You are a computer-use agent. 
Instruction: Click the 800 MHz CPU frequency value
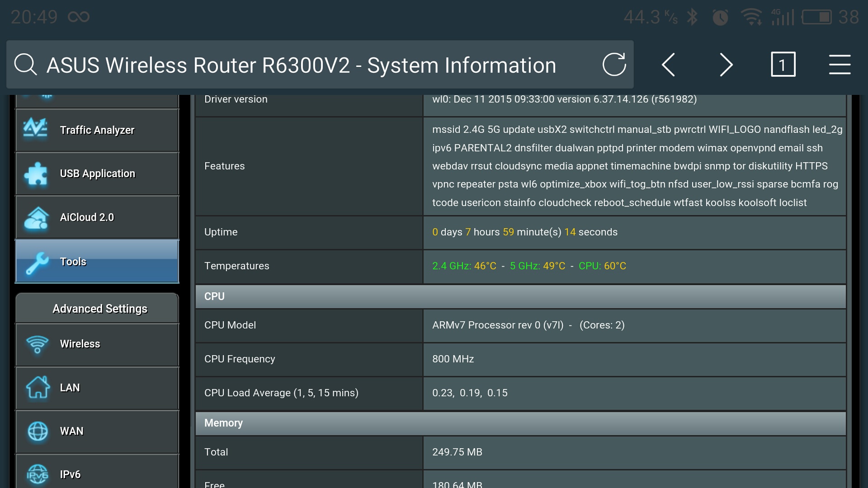pos(453,359)
